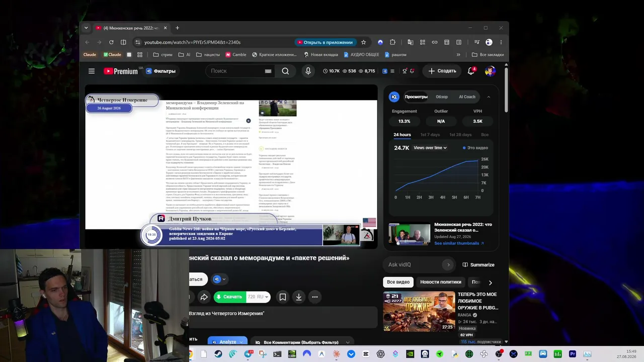Open the Views over time dropdown

tap(430, 148)
